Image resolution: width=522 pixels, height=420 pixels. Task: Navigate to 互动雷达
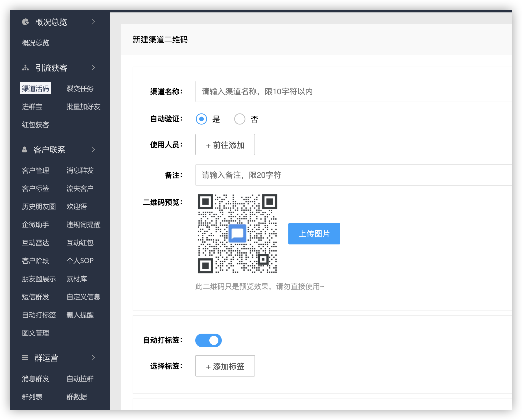[36, 243]
